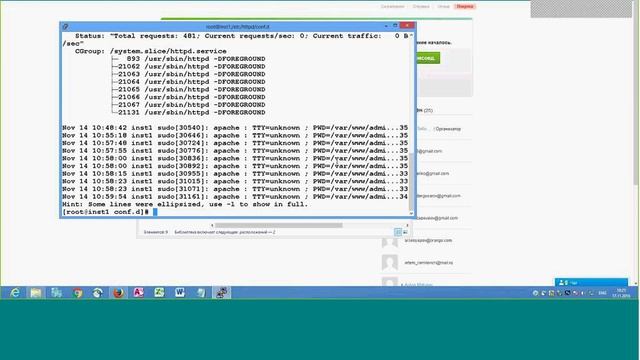Viewport: 640px width, 360px height.
Task: Click terminal prompt '[root@inst1 conf.d]#'
Action: tap(105, 212)
